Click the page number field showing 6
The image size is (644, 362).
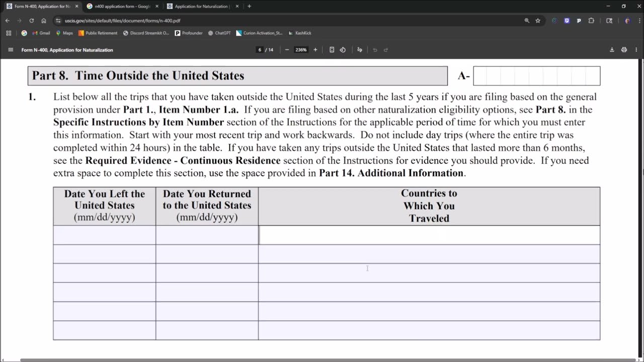click(x=260, y=50)
